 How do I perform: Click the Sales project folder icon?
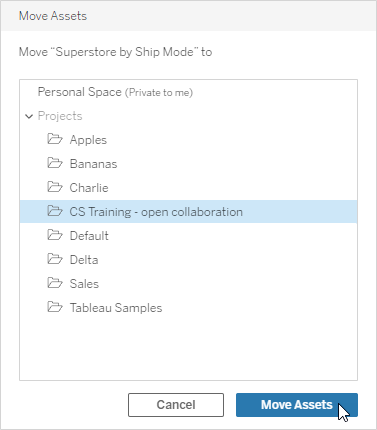[55, 283]
